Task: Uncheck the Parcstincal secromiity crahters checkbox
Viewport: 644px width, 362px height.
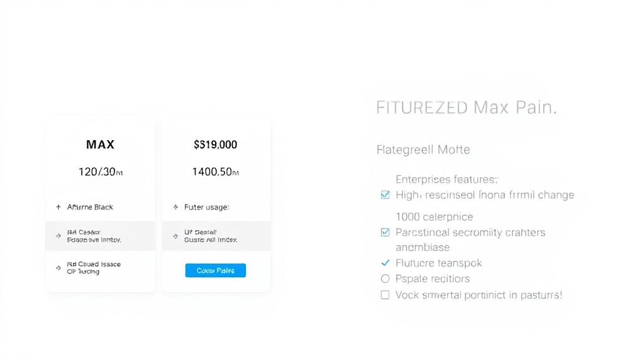Action: 386,232
